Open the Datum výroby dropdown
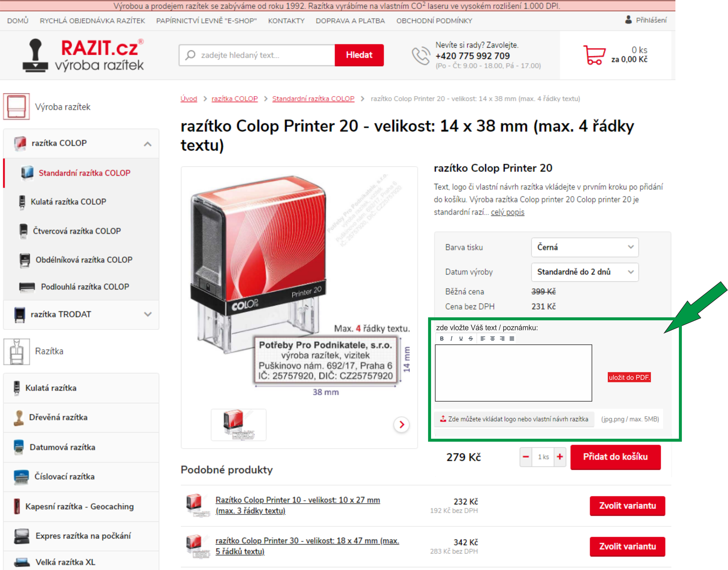Screen dimensions: 728x570 585,272
